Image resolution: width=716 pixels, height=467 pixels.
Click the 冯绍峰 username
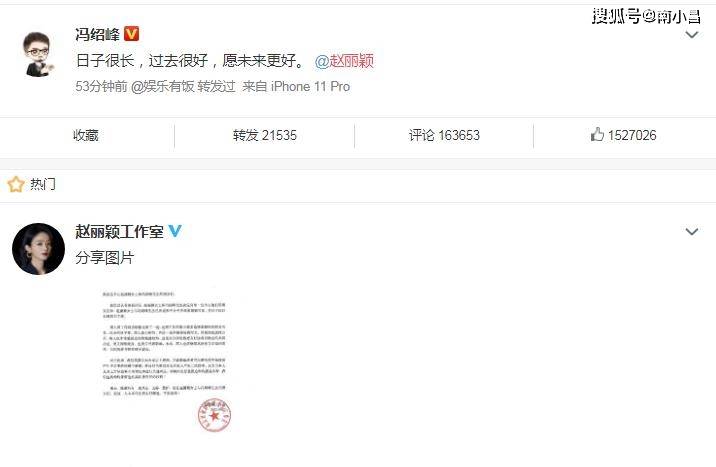tap(98, 34)
